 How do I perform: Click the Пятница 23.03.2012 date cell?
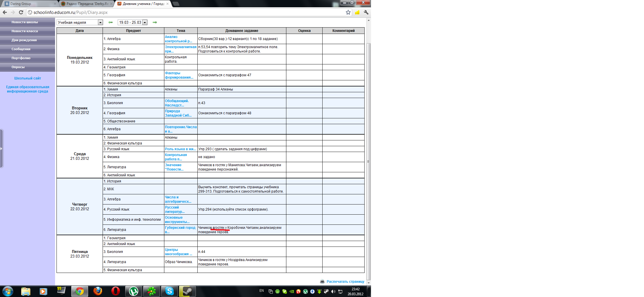pos(80,254)
